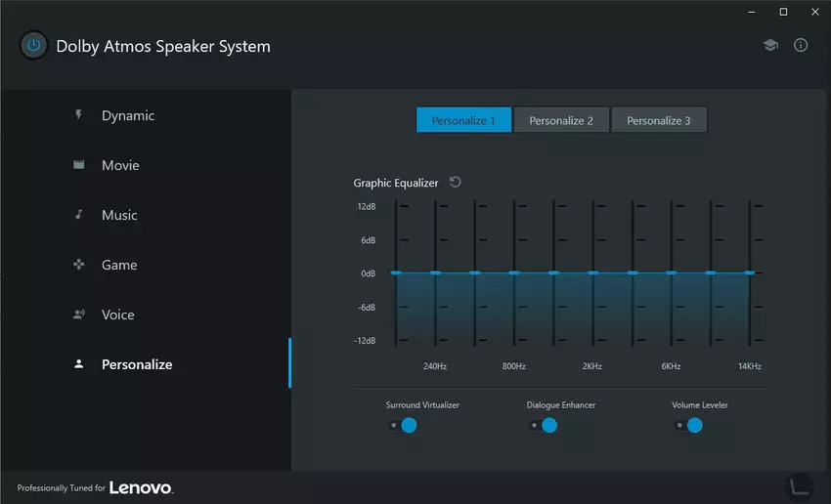Reset the Graphic Equalizer with the reset icon
Viewport: 831px width, 504px height.
click(456, 183)
